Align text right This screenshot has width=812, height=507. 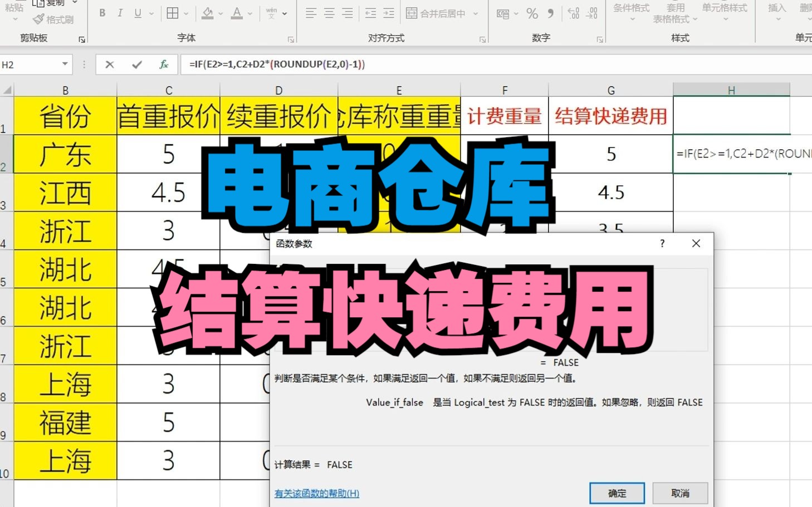point(348,13)
